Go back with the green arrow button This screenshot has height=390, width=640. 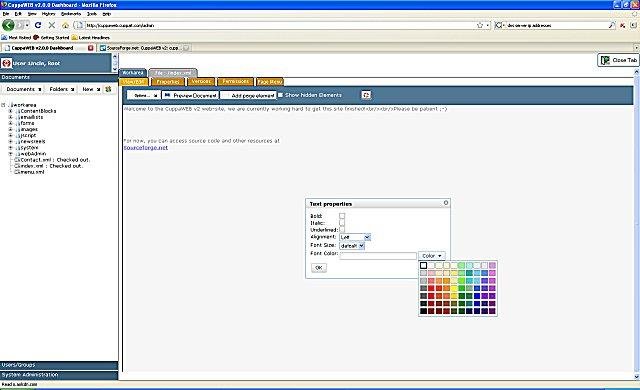pyautogui.click(x=8, y=25)
